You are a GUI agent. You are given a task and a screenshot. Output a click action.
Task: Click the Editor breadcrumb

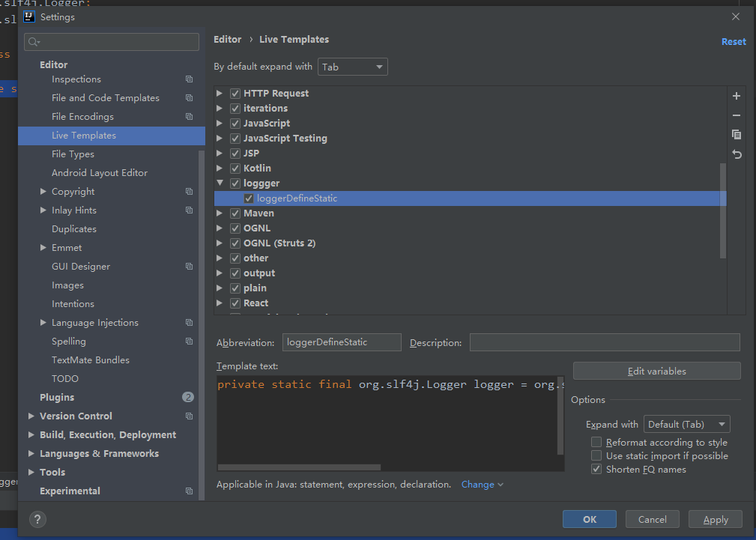point(228,40)
